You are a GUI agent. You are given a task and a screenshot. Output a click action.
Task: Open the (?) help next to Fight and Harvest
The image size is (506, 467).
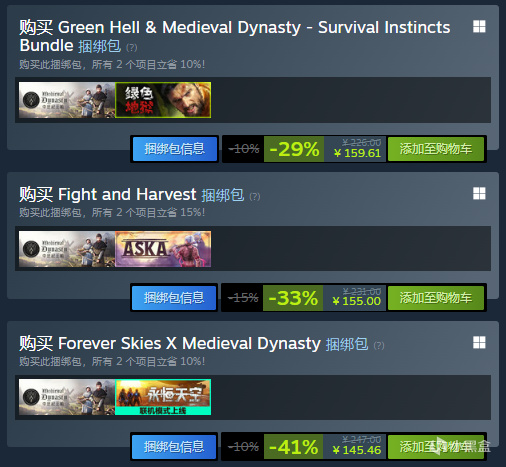[x=255, y=197]
